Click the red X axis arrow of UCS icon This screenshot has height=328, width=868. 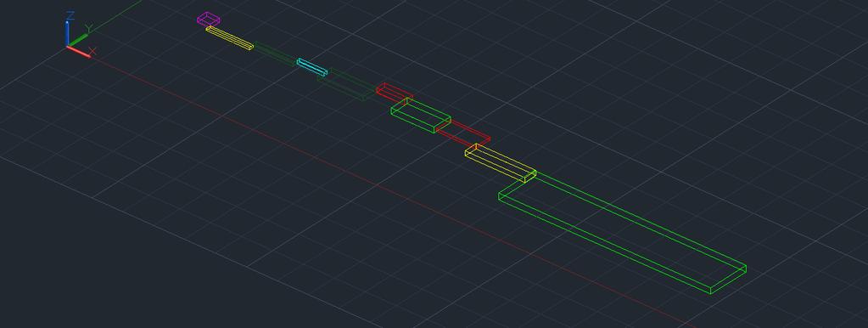click(79, 52)
